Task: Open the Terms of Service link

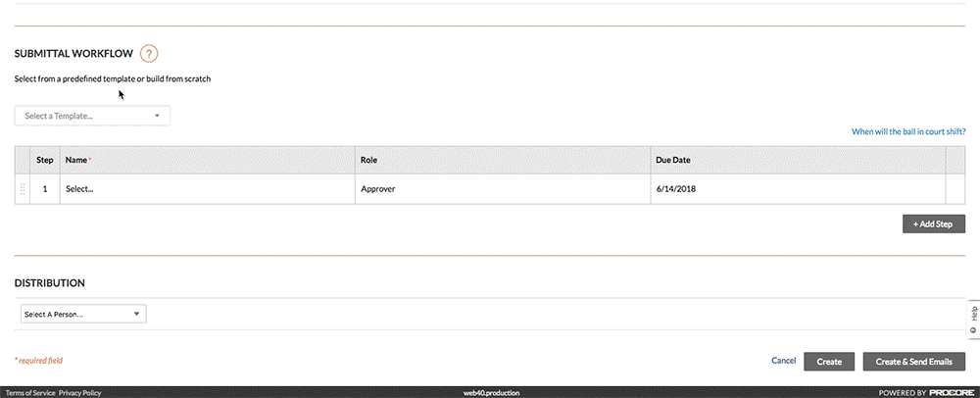Action: pyautogui.click(x=30, y=392)
